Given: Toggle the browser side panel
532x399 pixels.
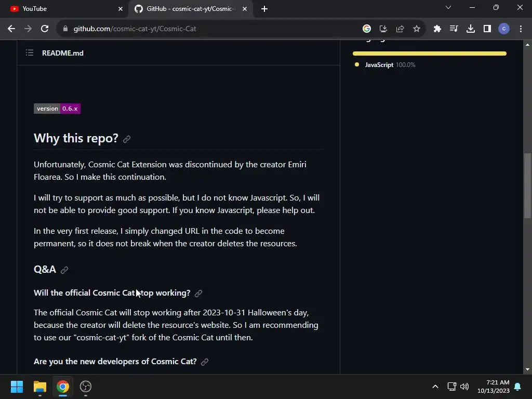Looking at the screenshot, I should [487, 29].
